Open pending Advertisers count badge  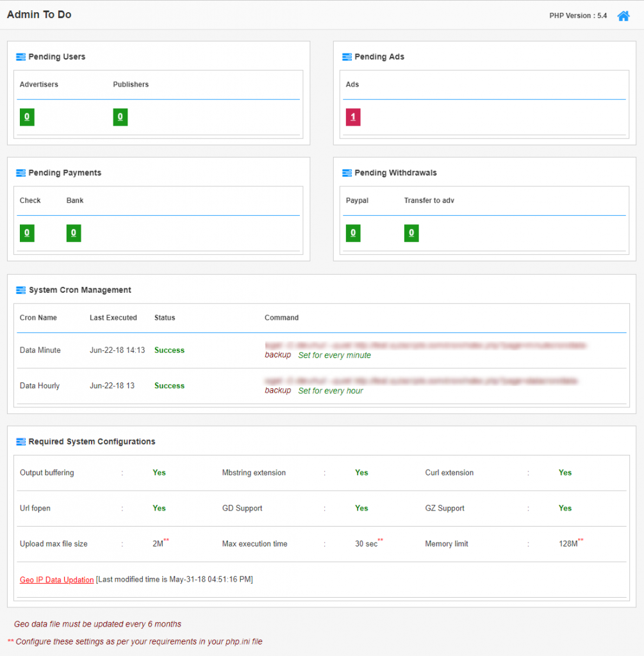26,117
